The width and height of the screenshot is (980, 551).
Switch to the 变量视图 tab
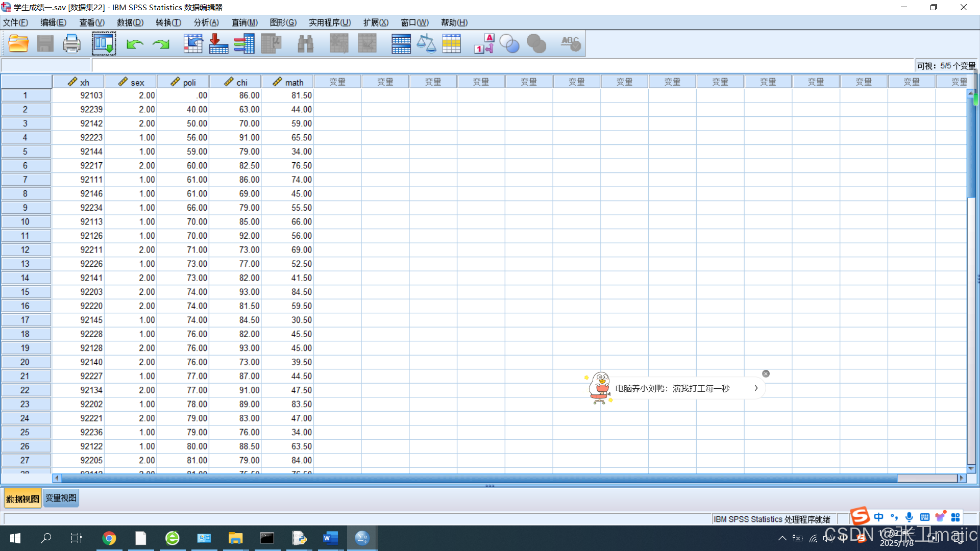(x=61, y=498)
